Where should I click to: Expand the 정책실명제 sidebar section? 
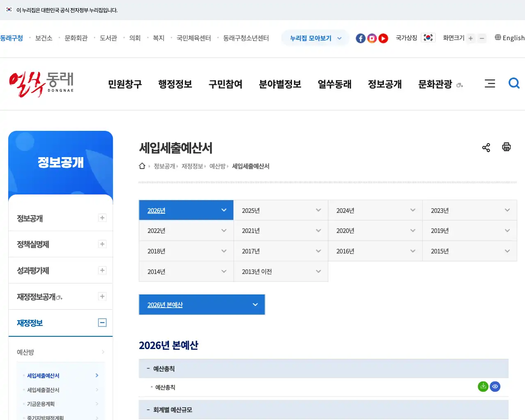(x=103, y=244)
